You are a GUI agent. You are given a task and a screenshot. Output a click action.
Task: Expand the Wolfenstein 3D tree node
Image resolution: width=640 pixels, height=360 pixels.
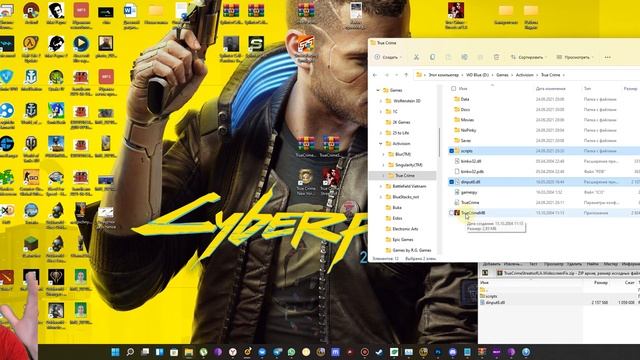coord(381,101)
